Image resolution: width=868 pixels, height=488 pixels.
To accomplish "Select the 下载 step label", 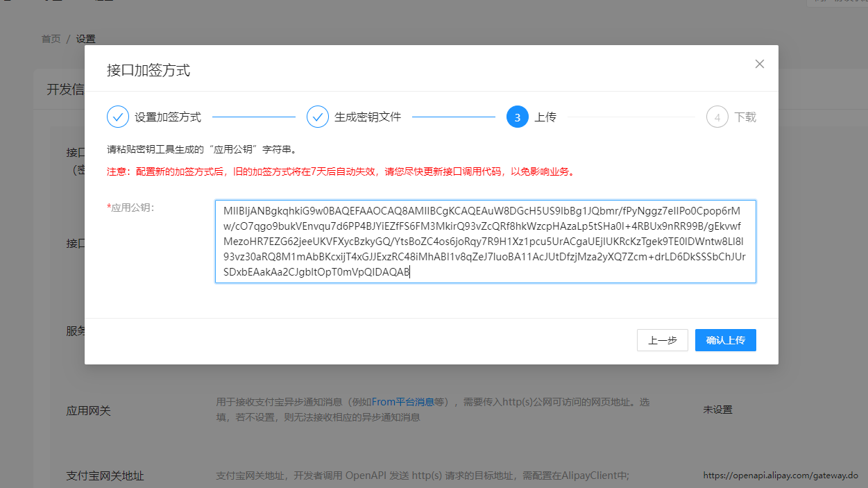I will pyautogui.click(x=745, y=117).
